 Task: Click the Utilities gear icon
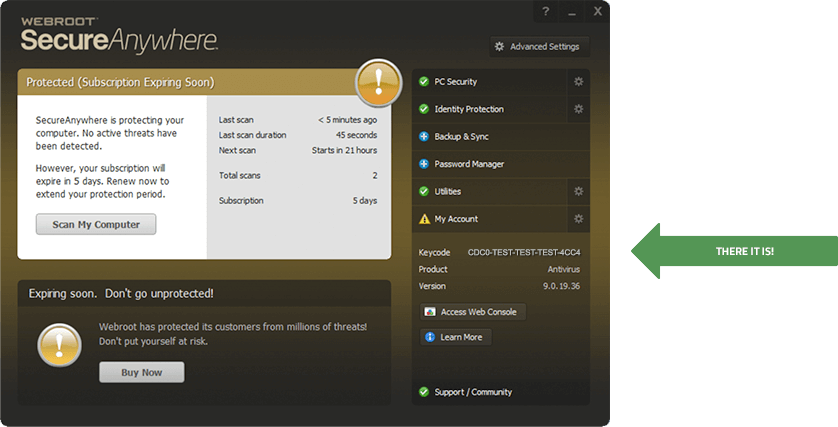pyautogui.click(x=578, y=191)
